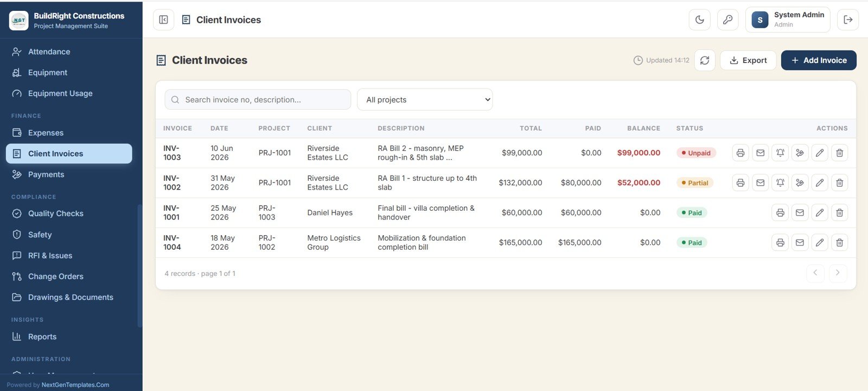Toggle dark mode moon icon
Viewport: 868px width, 391px height.
click(x=700, y=20)
